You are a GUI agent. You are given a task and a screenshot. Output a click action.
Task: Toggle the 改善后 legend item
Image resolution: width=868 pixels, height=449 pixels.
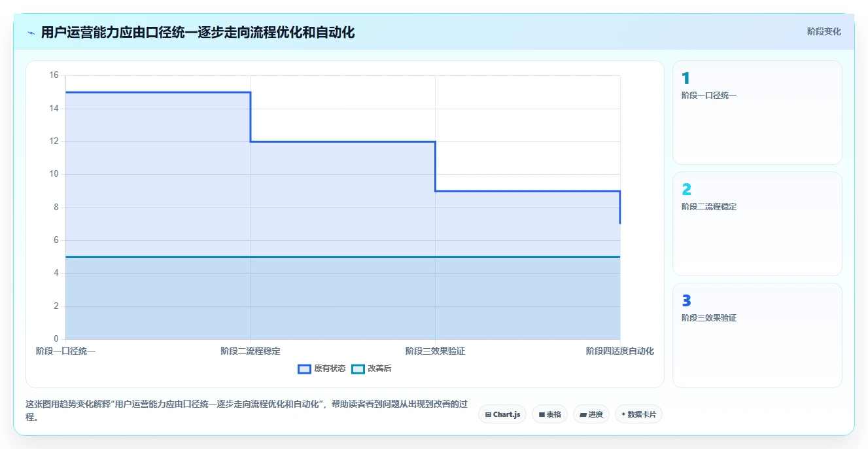[371, 368]
